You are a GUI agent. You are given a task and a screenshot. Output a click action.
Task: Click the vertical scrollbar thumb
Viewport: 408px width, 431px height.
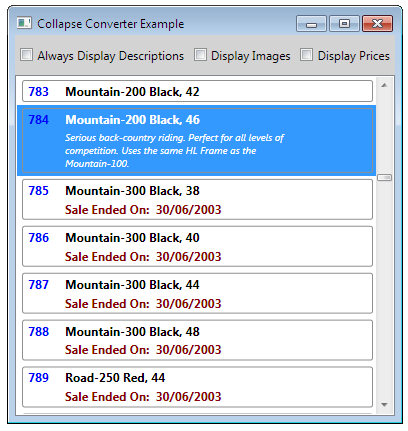(384, 178)
